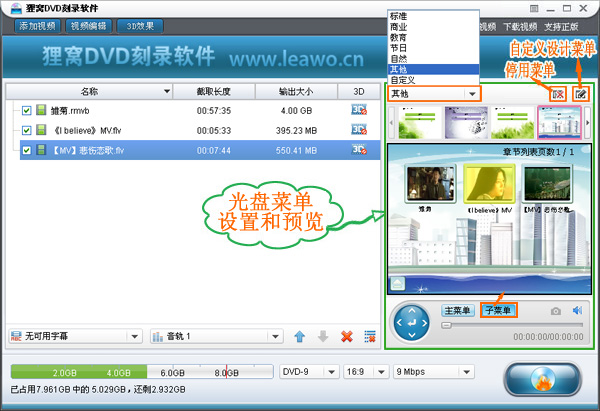The height and width of the screenshot is (411, 600).
Task: Switch to 主菜单 main menu view
Action: coord(458,310)
